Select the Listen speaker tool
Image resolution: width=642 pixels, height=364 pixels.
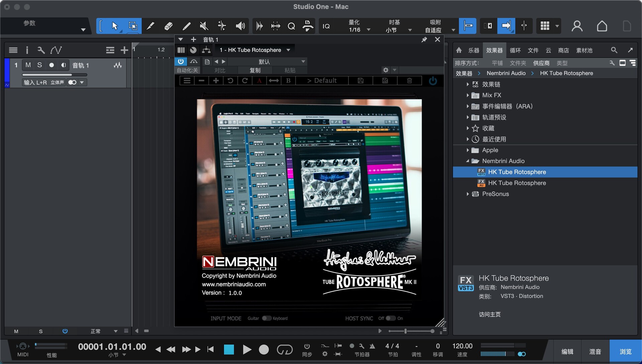pos(240,26)
